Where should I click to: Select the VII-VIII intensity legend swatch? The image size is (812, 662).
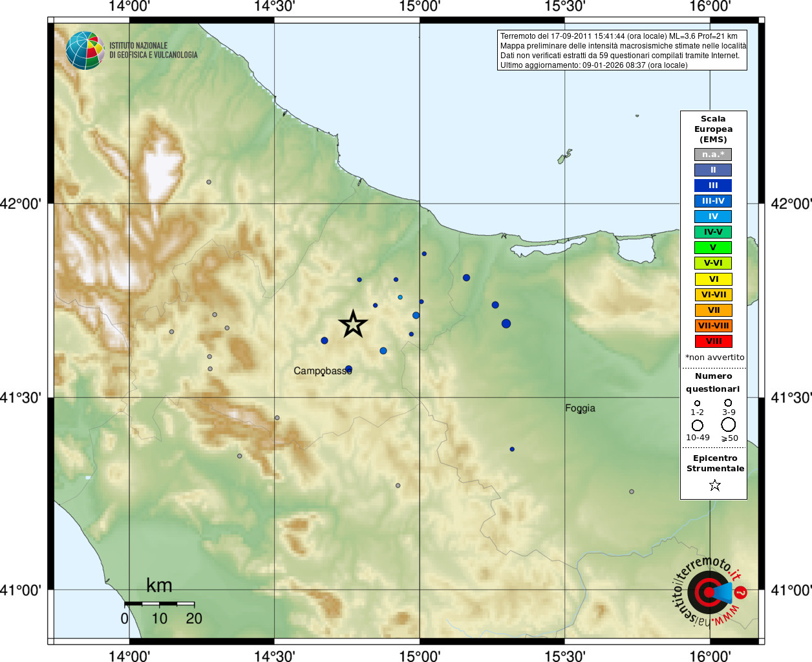tap(713, 326)
